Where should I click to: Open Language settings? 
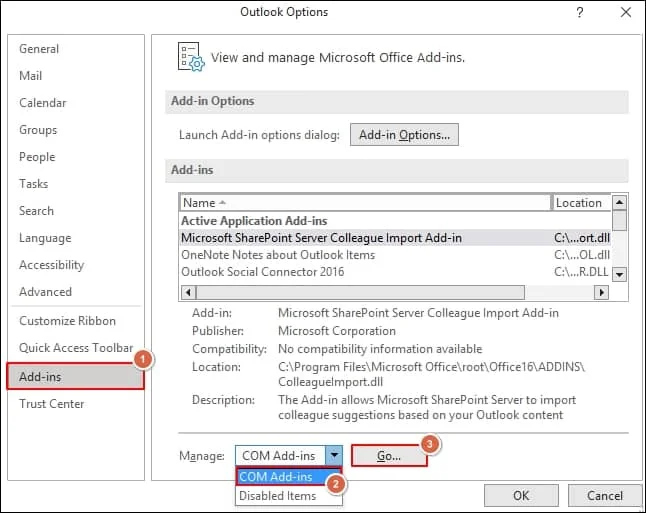click(x=45, y=238)
